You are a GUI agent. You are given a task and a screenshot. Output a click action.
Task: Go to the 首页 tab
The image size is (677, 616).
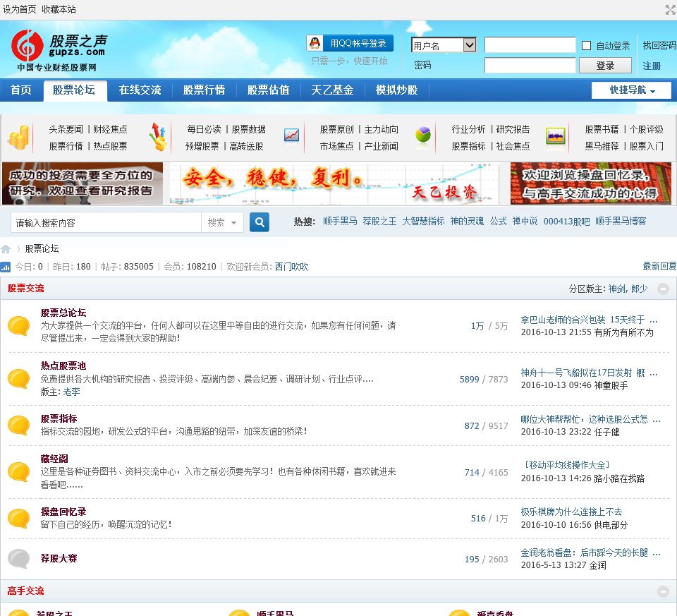21,90
